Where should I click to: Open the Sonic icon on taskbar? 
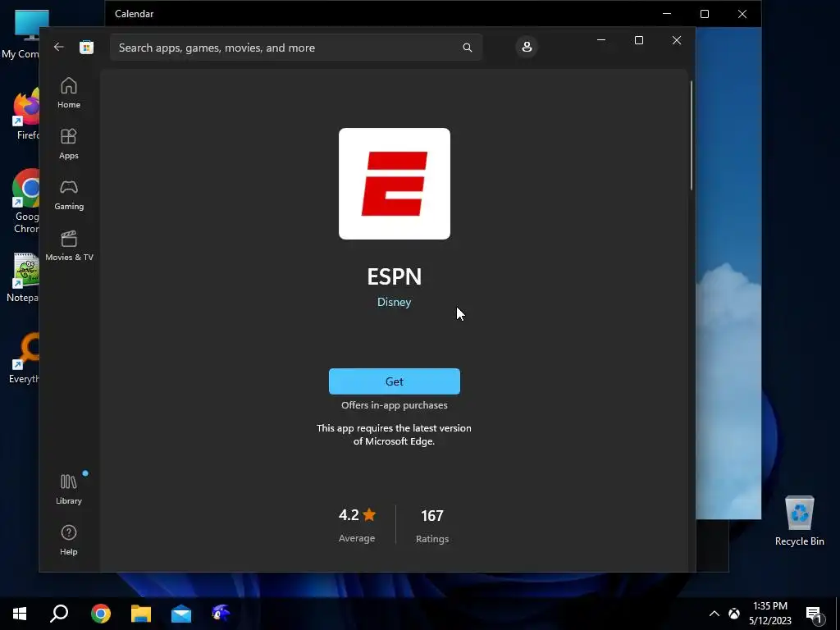(x=221, y=614)
